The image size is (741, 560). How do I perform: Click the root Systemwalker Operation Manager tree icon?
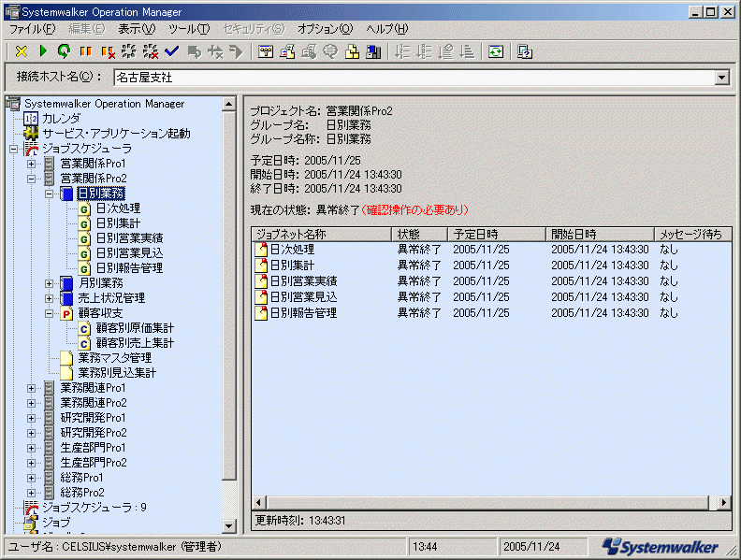click(x=13, y=104)
